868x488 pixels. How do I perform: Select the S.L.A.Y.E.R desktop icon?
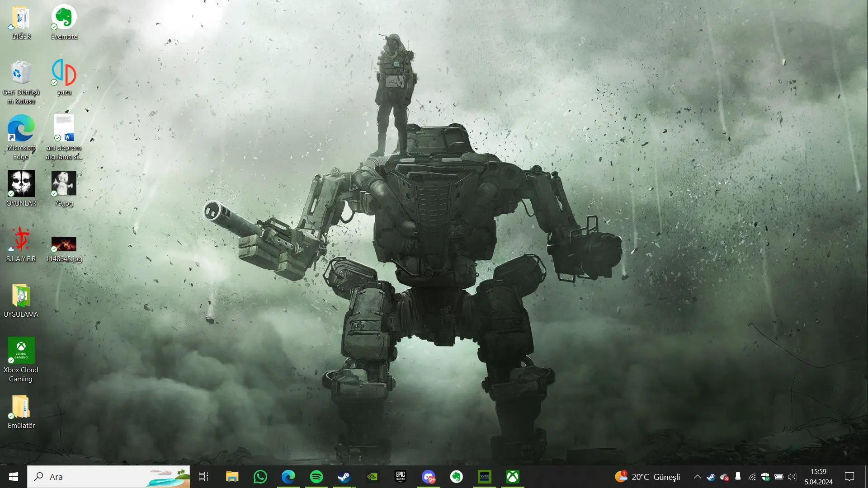tap(21, 244)
